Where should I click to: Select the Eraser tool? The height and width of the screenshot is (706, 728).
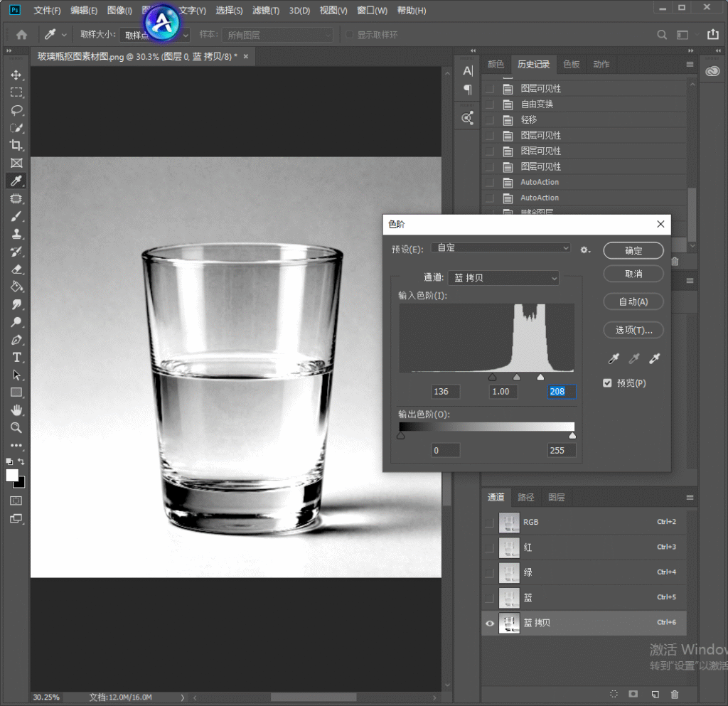[16, 269]
